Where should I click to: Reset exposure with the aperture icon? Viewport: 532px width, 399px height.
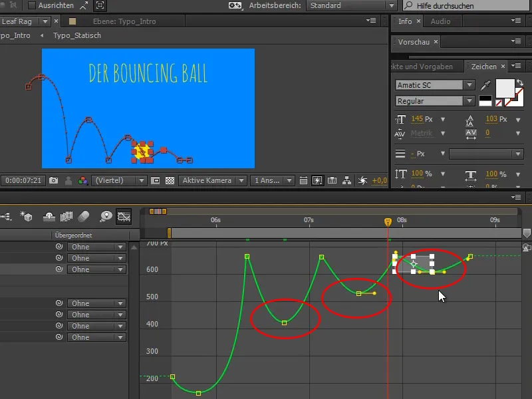click(x=362, y=180)
